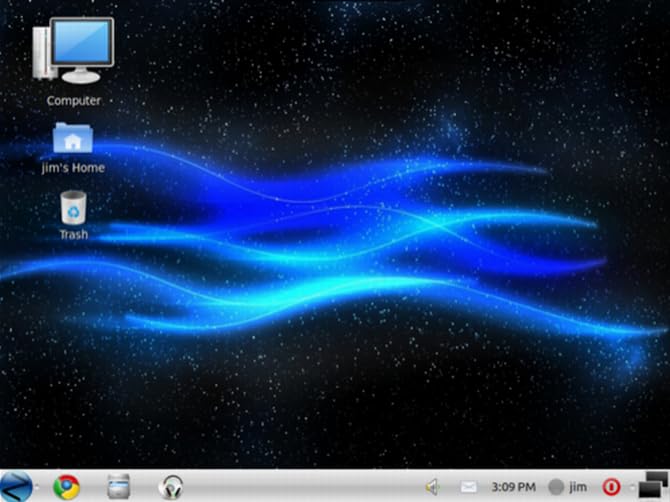The width and height of the screenshot is (670, 502).
Task: Open the file manager panel launcher
Action: [118, 486]
